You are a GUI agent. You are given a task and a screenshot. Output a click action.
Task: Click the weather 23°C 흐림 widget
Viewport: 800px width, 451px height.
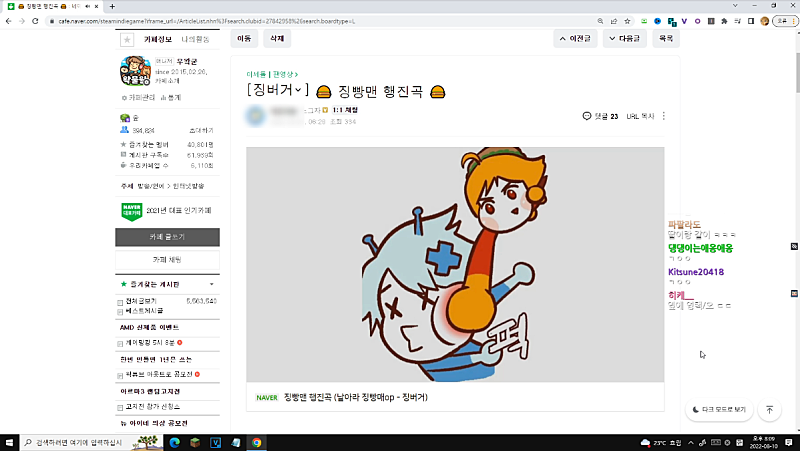(x=661, y=442)
